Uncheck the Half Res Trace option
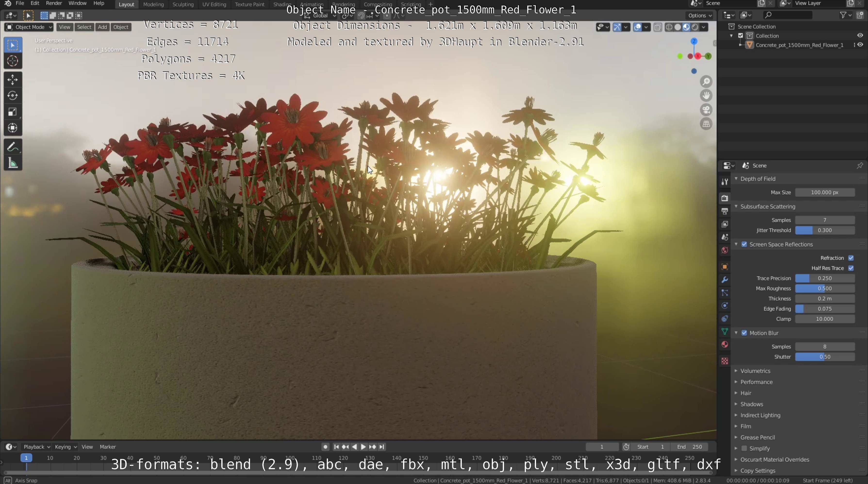The image size is (868, 484). [x=851, y=268]
